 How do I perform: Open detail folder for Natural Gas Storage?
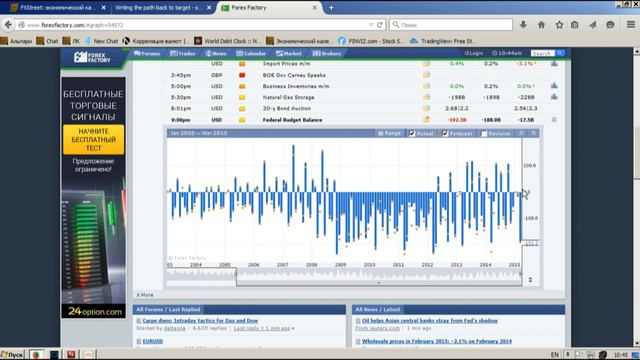coord(426,97)
